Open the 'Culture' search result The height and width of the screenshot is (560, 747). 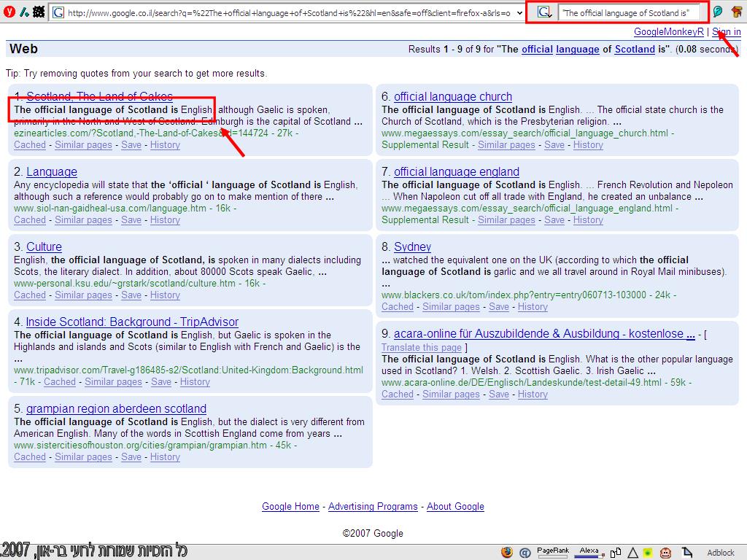coord(44,246)
